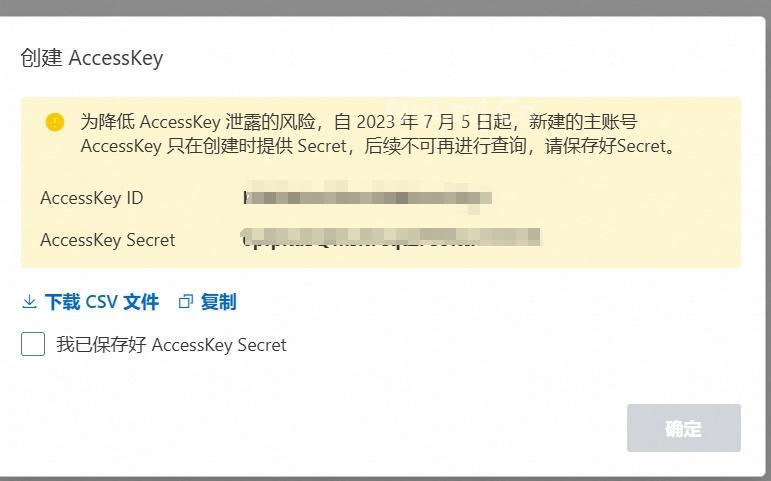Select the AccessKey Secret field label

coord(108,240)
